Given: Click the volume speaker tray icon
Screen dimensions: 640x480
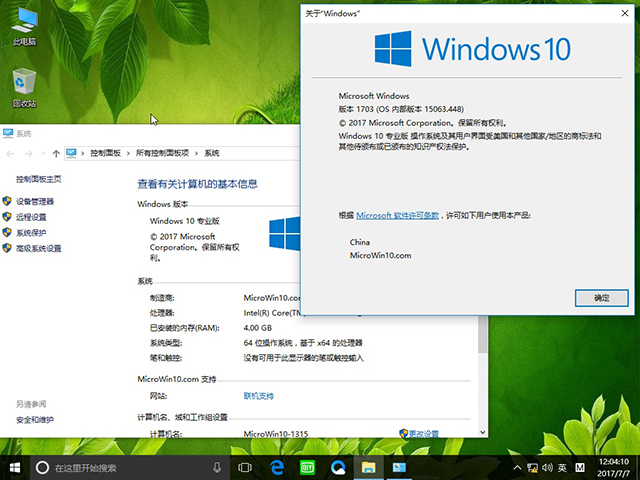Looking at the screenshot, I should tap(547, 468).
